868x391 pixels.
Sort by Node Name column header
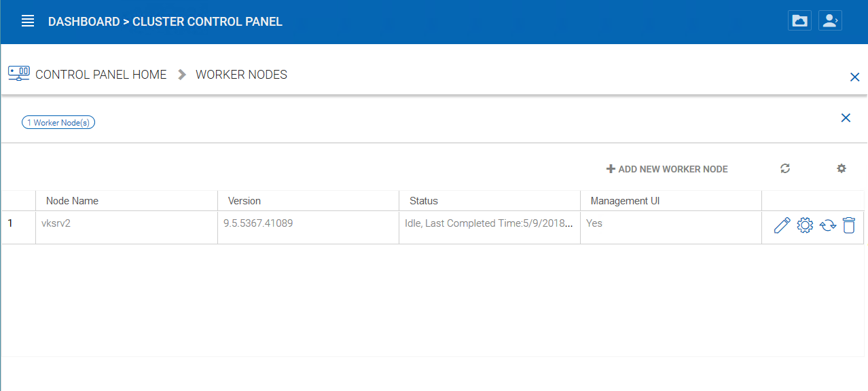(126, 201)
